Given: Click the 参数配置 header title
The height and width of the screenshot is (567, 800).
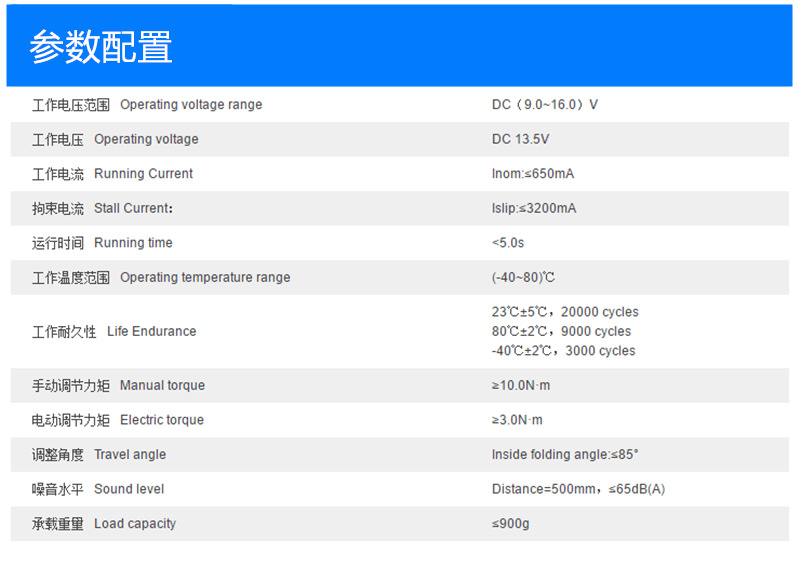Looking at the screenshot, I should tap(101, 46).
